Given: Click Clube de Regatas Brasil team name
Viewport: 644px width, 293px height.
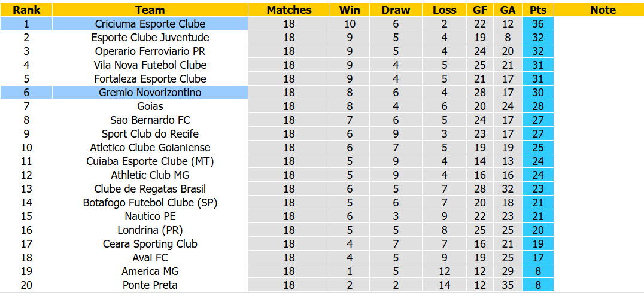Looking at the screenshot, I should (150, 189).
